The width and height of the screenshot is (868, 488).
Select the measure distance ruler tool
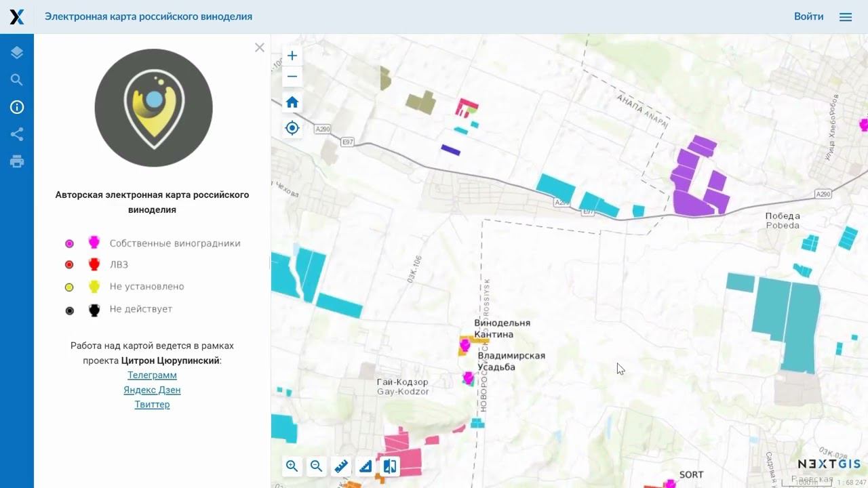(x=341, y=466)
